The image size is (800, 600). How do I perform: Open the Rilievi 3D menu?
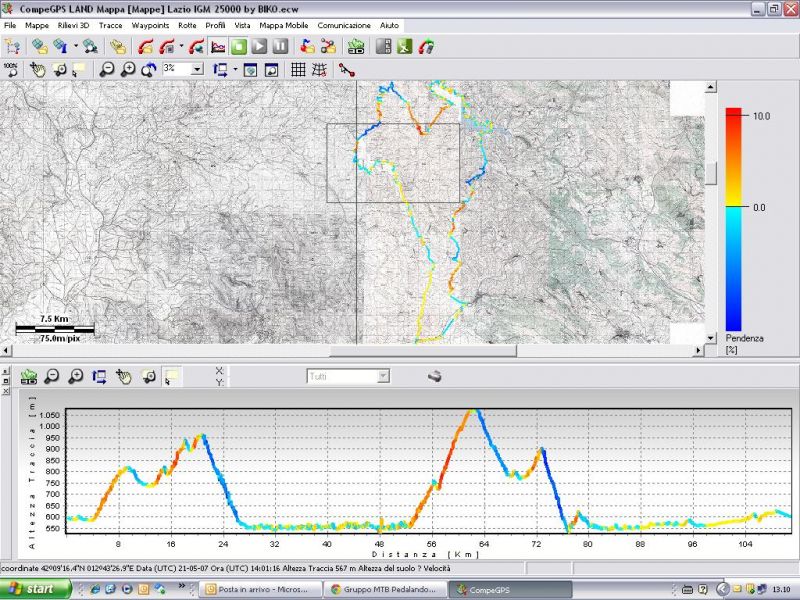[x=73, y=25]
